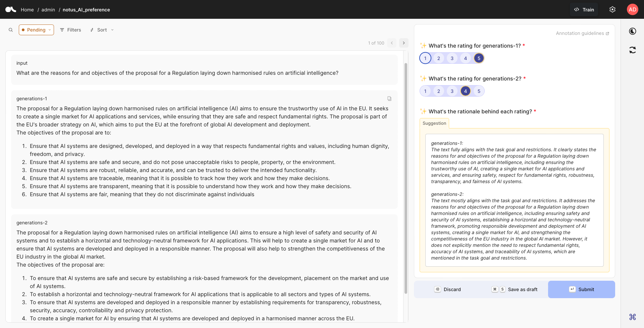Go to the next record with the arrow
The image size is (644, 328).
tap(404, 43)
